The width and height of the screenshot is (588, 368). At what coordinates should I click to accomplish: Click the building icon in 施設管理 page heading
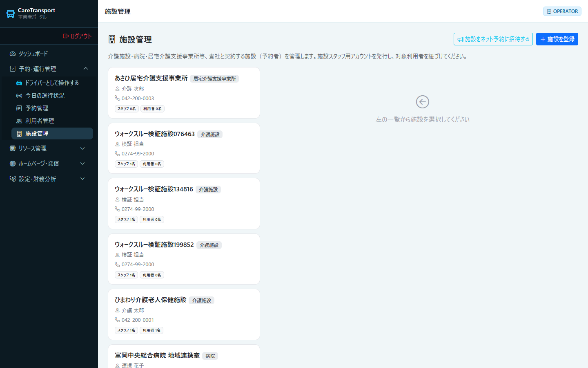[x=112, y=39]
